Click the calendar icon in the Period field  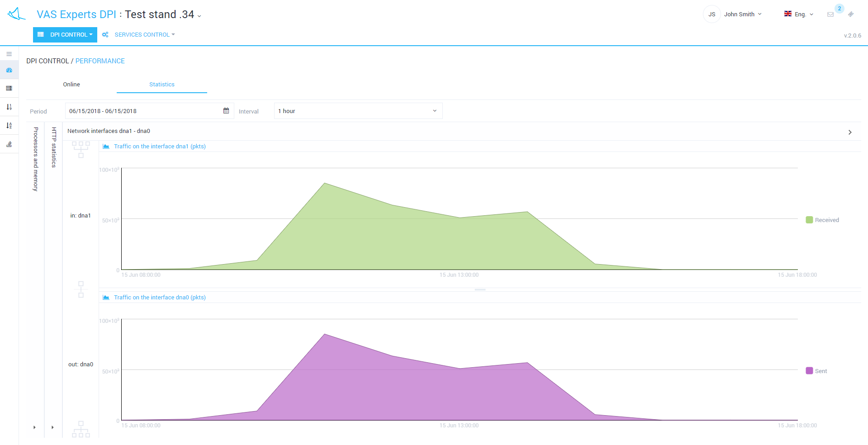pos(226,111)
